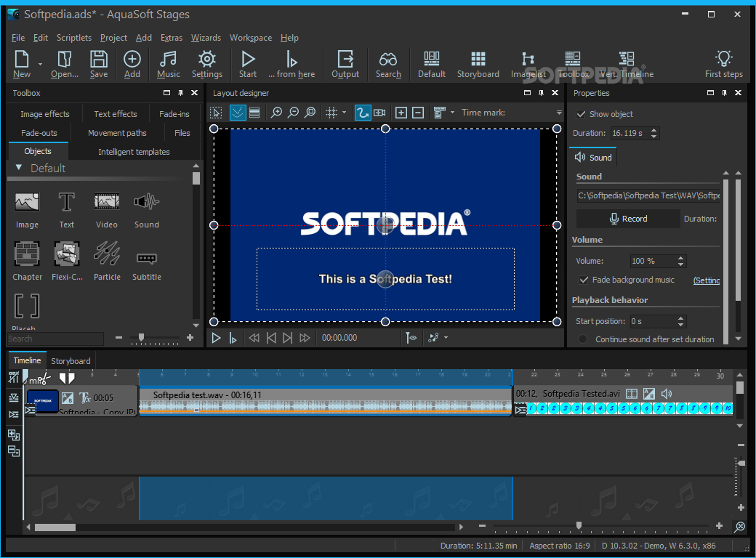Choose the Flexi-Collage object icon
The height and width of the screenshot is (558, 756).
[x=67, y=254]
